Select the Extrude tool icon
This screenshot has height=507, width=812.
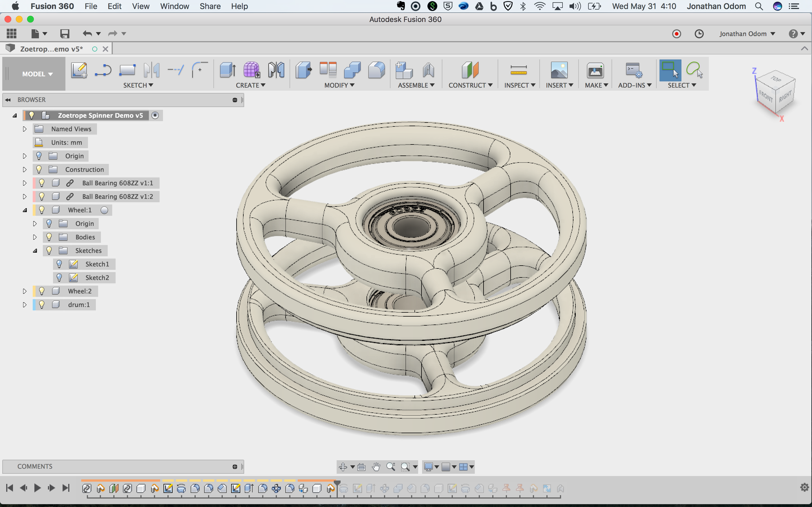coord(228,70)
